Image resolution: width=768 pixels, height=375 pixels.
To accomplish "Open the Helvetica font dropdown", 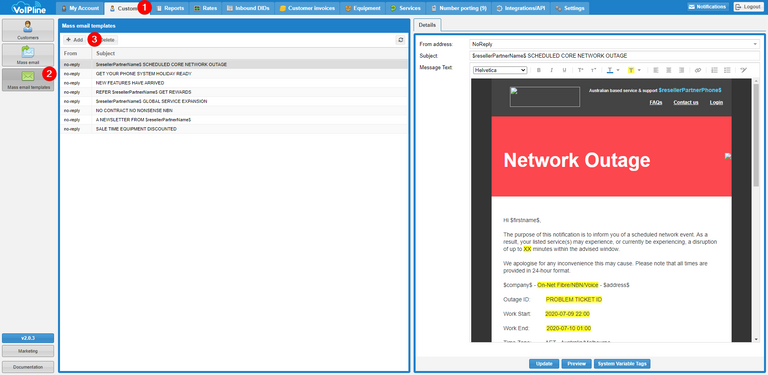I will pos(500,70).
